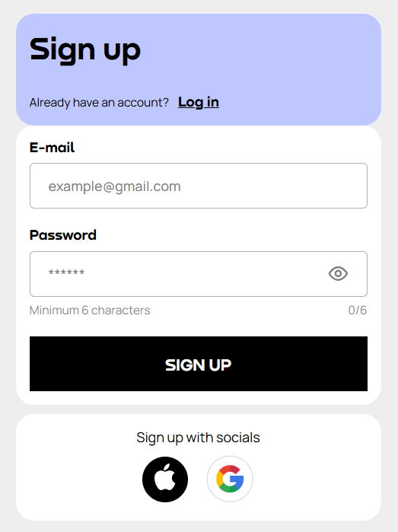
Task: Focus the E-mail input field
Action: tap(199, 186)
